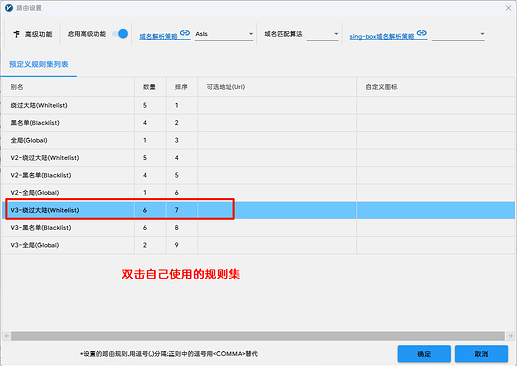
Task: Select the V3-全局(Global) row
Action: click(x=258, y=245)
